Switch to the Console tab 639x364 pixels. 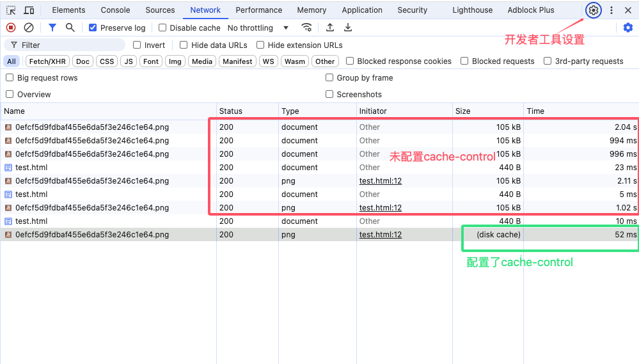tap(115, 10)
